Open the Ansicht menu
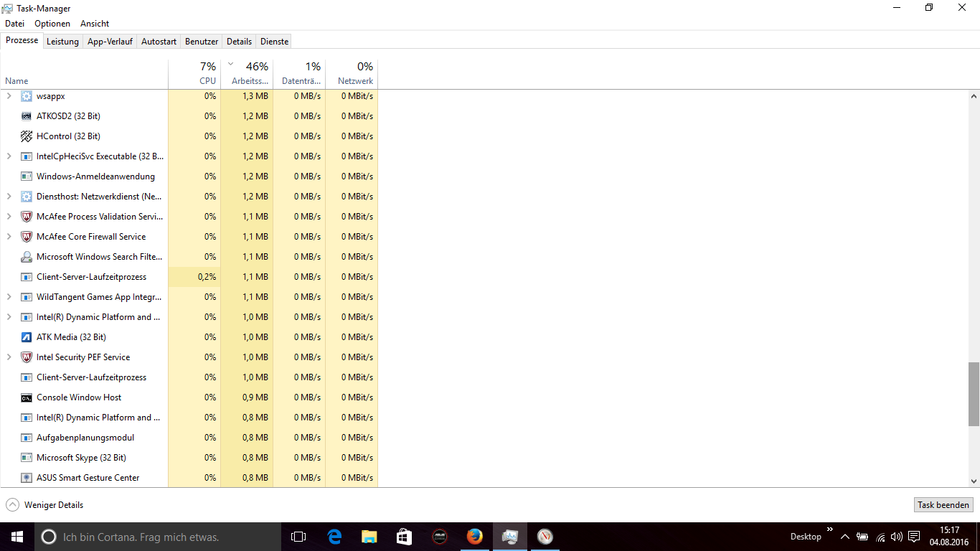The width and height of the screenshot is (980, 551). (x=95, y=24)
